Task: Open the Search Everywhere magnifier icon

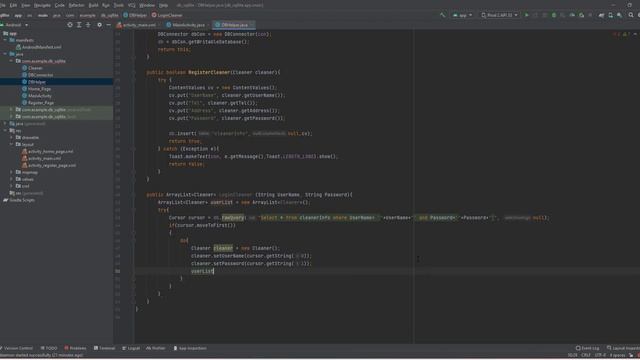Action: coord(631,15)
